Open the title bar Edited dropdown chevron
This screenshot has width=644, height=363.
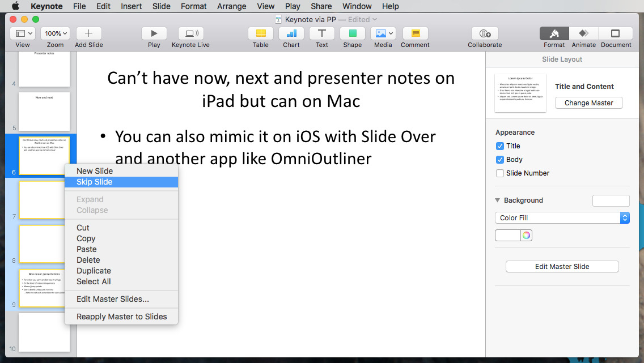click(375, 19)
